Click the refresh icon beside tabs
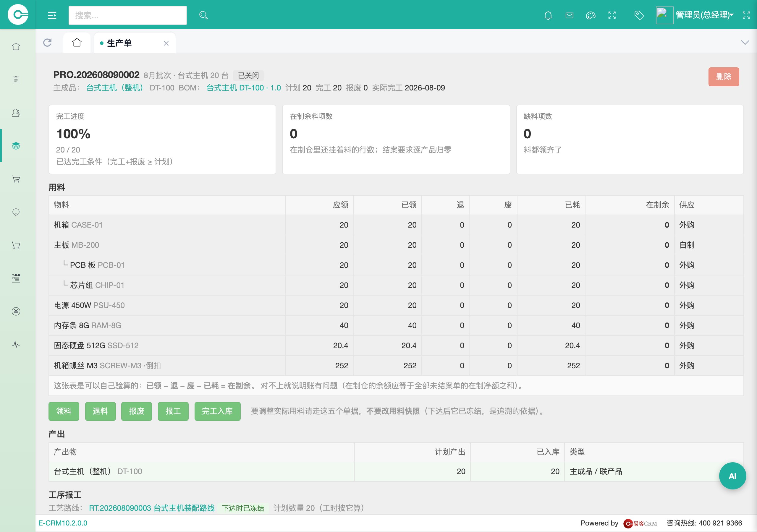The image size is (757, 532). [48, 43]
